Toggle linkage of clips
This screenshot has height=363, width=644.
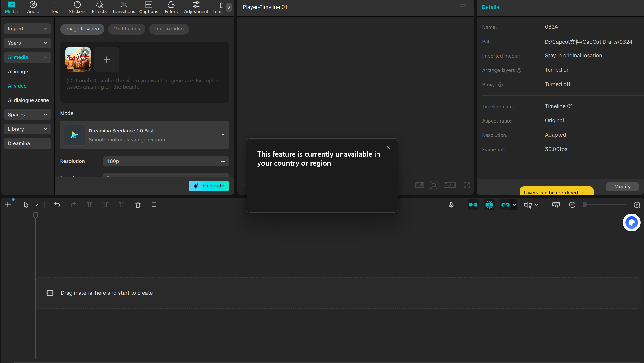505,205
